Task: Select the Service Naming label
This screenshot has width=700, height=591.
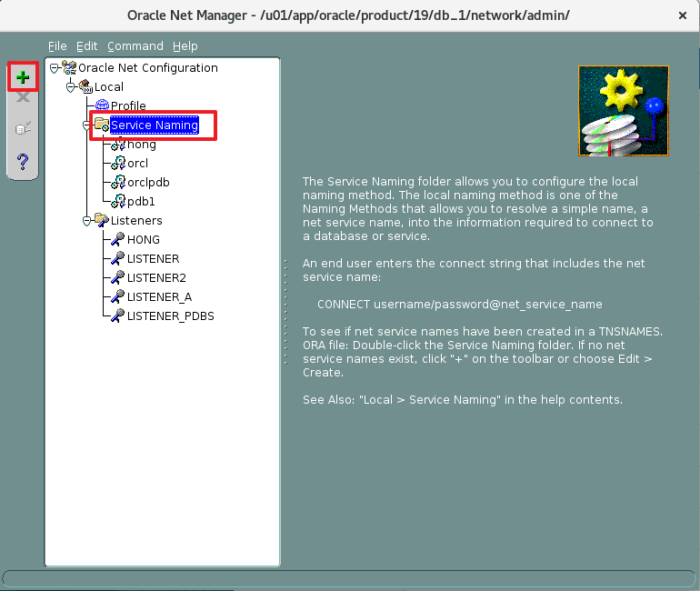Action: pyautogui.click(x=155, y=125)
